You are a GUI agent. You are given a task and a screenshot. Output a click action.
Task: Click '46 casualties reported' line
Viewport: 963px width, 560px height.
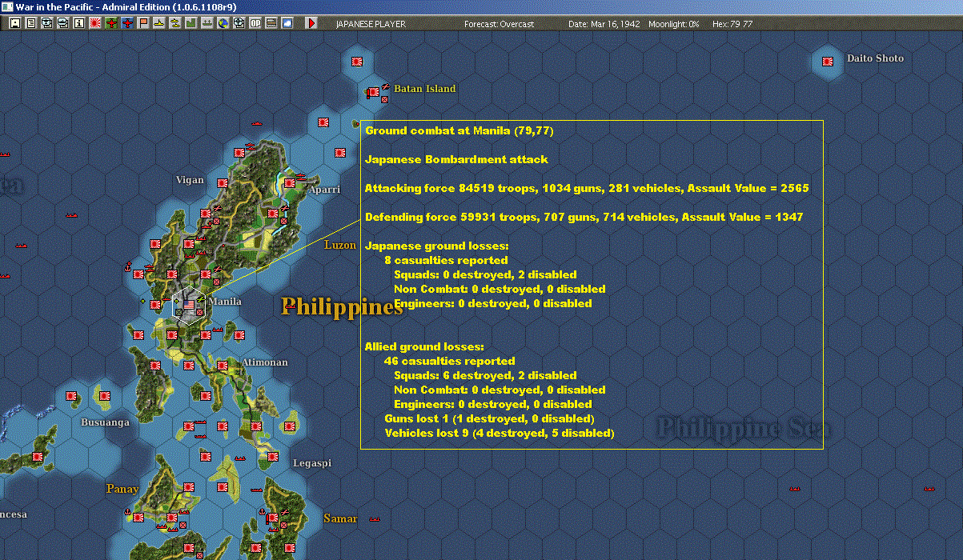pyautogui.click(x=450, y=361)
